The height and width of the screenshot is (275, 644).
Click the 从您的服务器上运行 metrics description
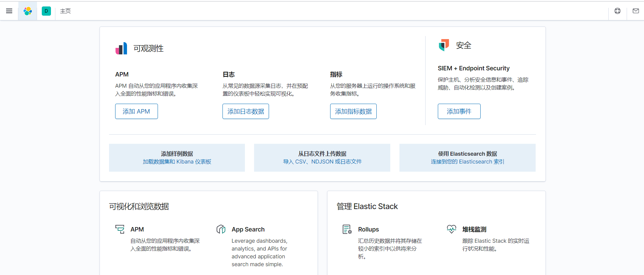click(x=373, y=90)
